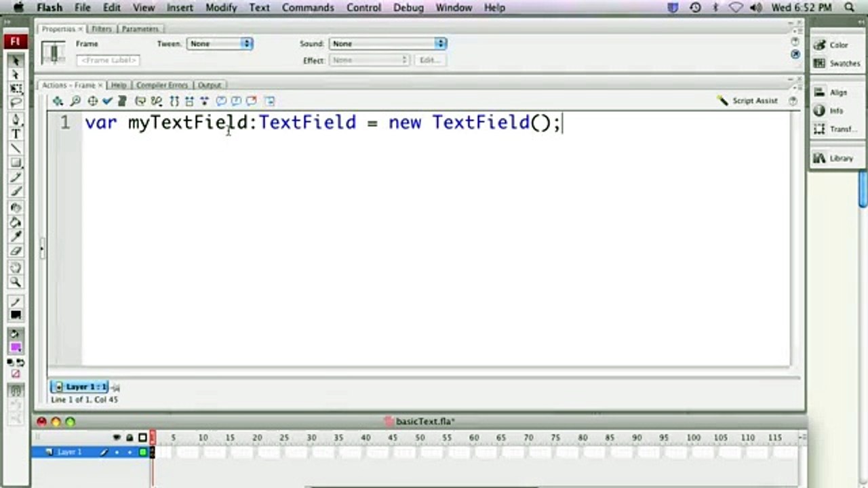Click the Auto format icon
This screenshot has height=488, width=868.
122,101
